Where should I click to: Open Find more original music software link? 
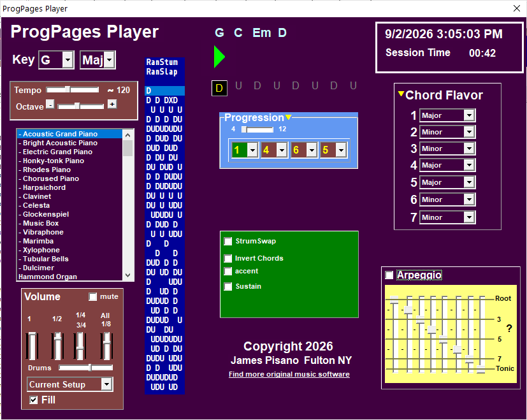pos(289,374)
